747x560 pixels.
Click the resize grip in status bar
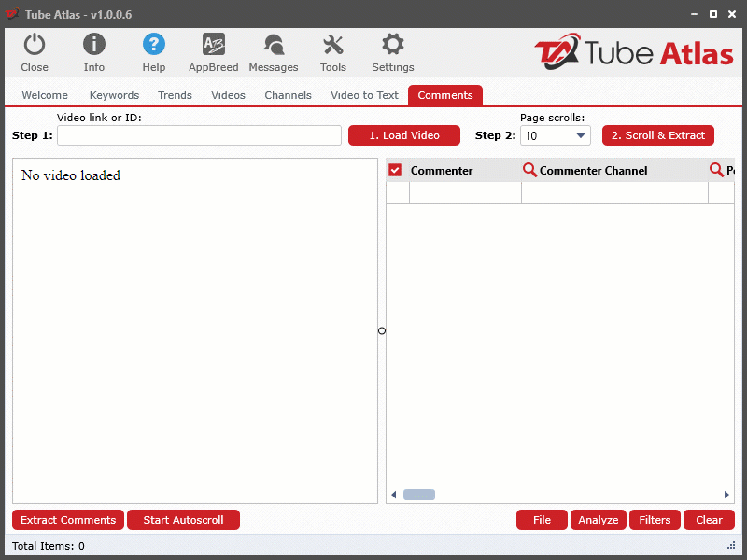[x=731, y=546]
